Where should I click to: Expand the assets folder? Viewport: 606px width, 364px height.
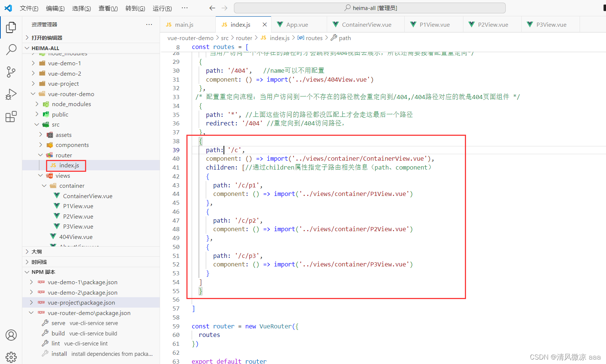[40, 135]
